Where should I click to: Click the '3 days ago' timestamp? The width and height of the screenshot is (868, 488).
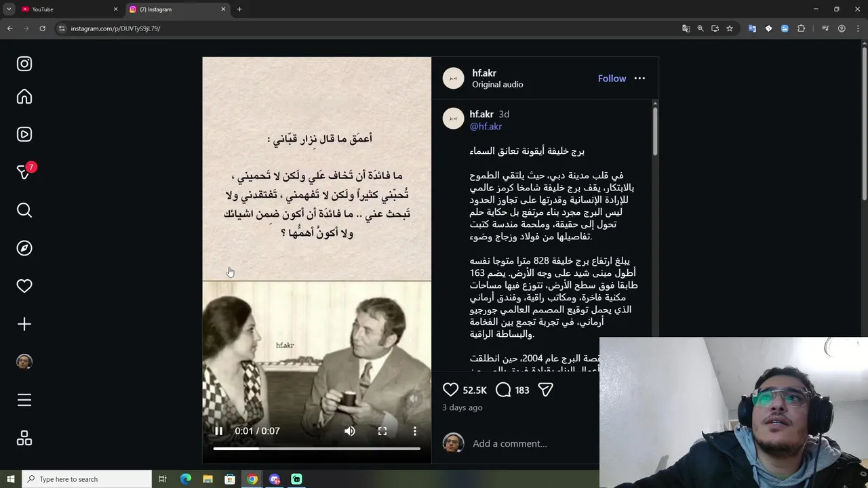(462, 407)
